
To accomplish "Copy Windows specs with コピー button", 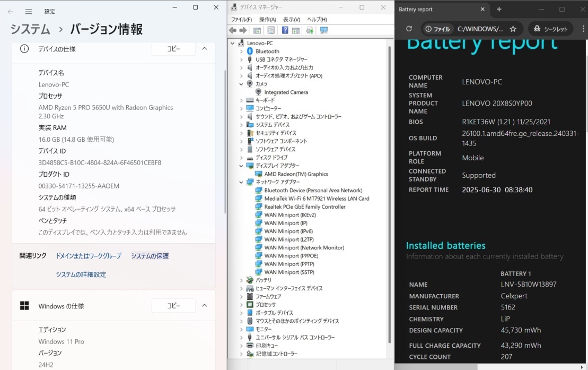I will 173,306.
